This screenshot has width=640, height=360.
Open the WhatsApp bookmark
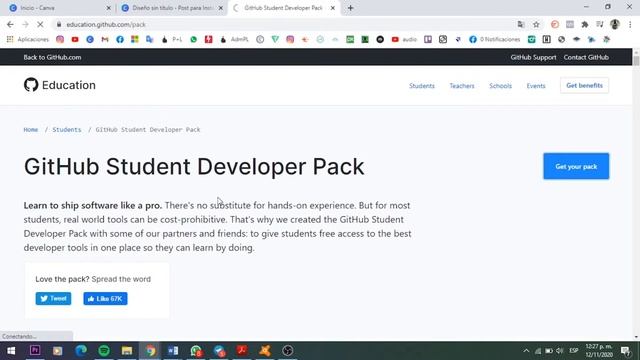pos(193,40)
